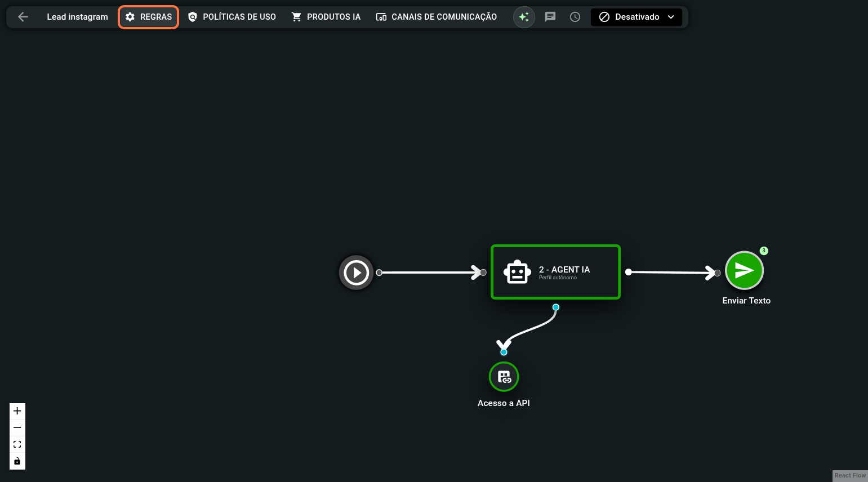Viewport: 868px width, 482px height.
Task: Click the Lead instagram flow title
Action: tap(77, 17)
